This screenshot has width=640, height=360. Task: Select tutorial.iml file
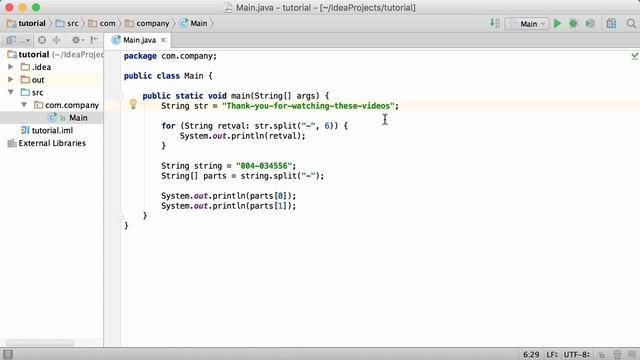click(52, 130)
